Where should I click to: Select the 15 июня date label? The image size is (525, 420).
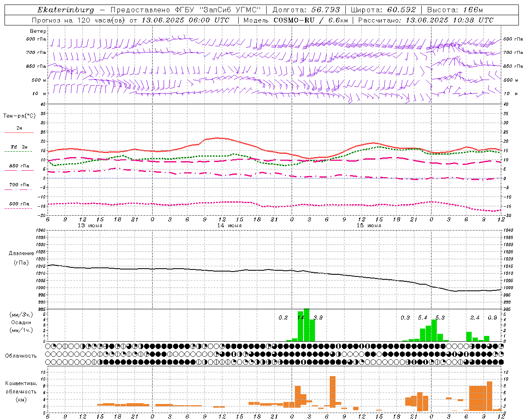point(369,226)
